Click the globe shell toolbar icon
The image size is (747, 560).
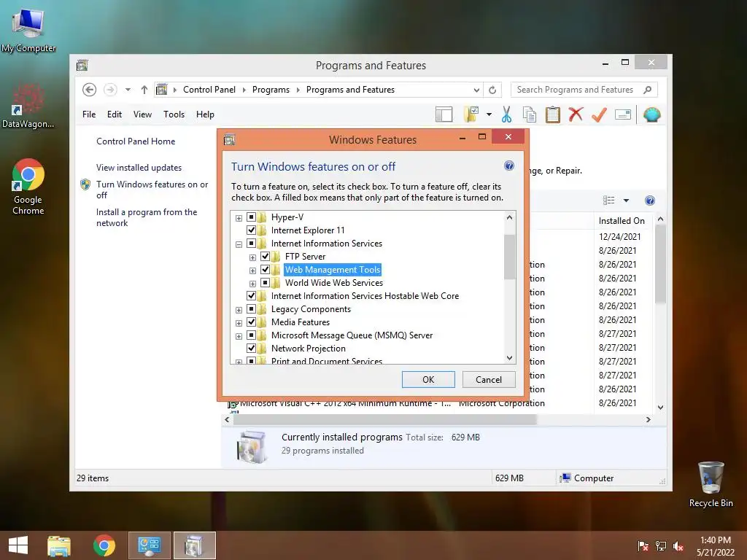(x=651, y=114)
